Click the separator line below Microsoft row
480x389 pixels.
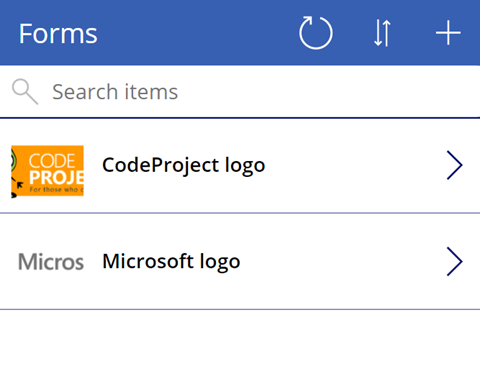[240, 309]
